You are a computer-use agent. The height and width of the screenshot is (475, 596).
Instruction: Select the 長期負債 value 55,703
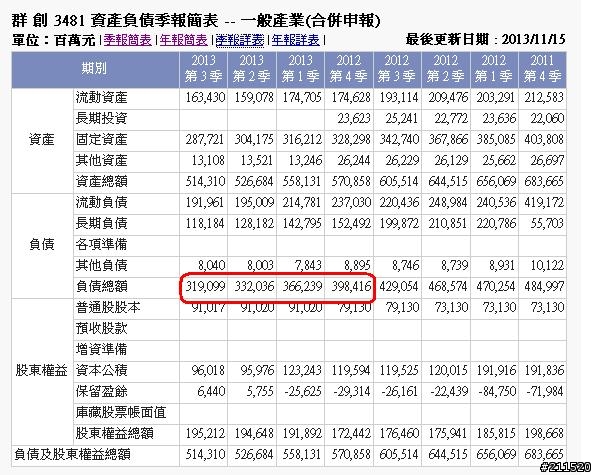coord(547,223)
